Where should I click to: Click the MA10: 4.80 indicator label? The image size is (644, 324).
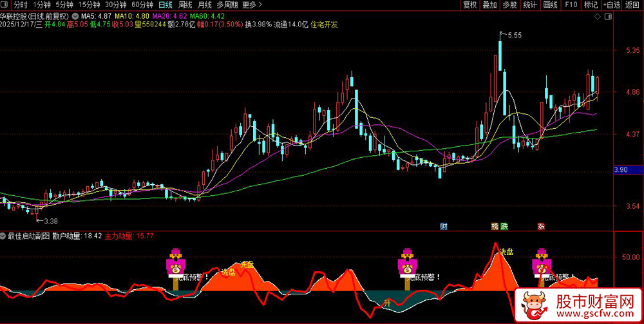click(x=132, y=17)
